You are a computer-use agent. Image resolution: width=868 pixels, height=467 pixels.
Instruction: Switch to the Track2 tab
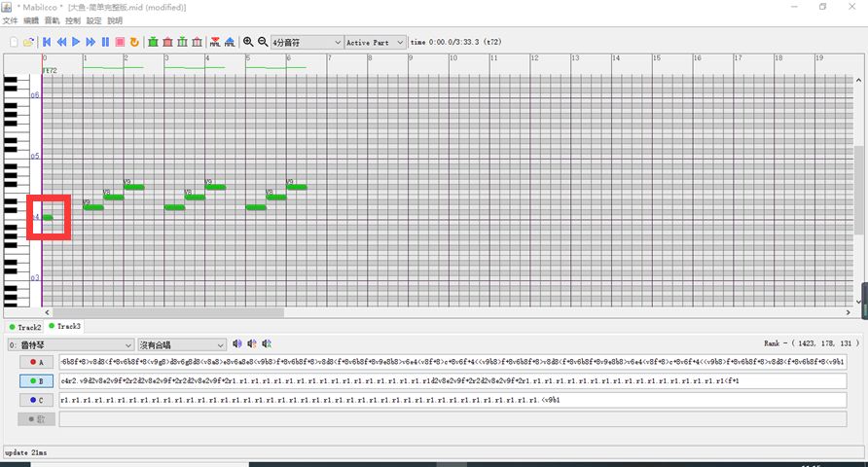click(x=25, y=327)
